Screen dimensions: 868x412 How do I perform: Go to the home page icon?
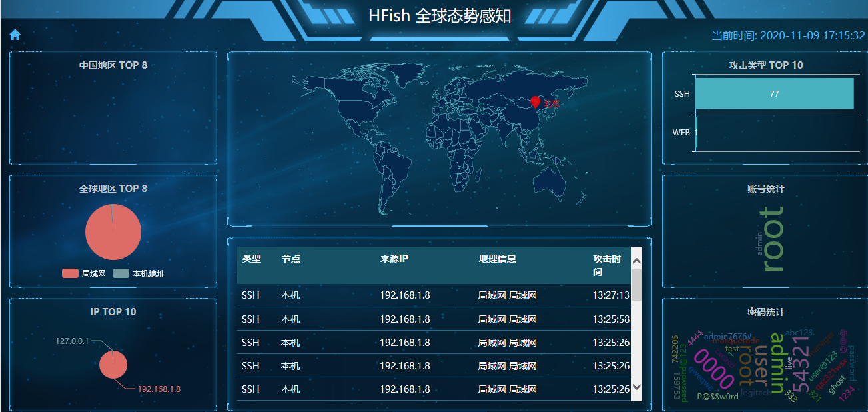pos(15,35)
